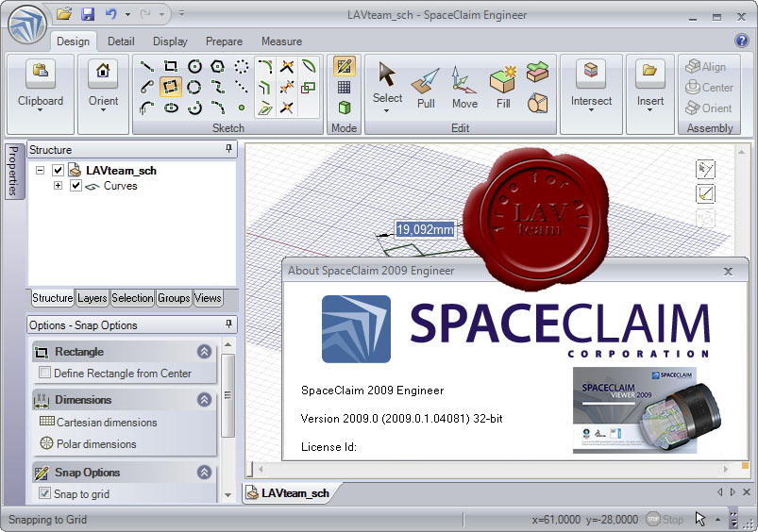Open the Groups panel tab
The width and height of the screenshot is (758, 532).
(174, 298)
